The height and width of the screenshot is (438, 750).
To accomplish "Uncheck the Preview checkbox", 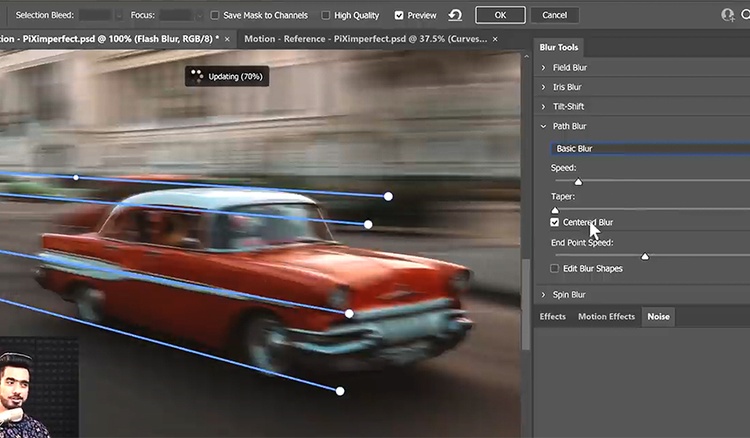I will (x=400, y=15).
